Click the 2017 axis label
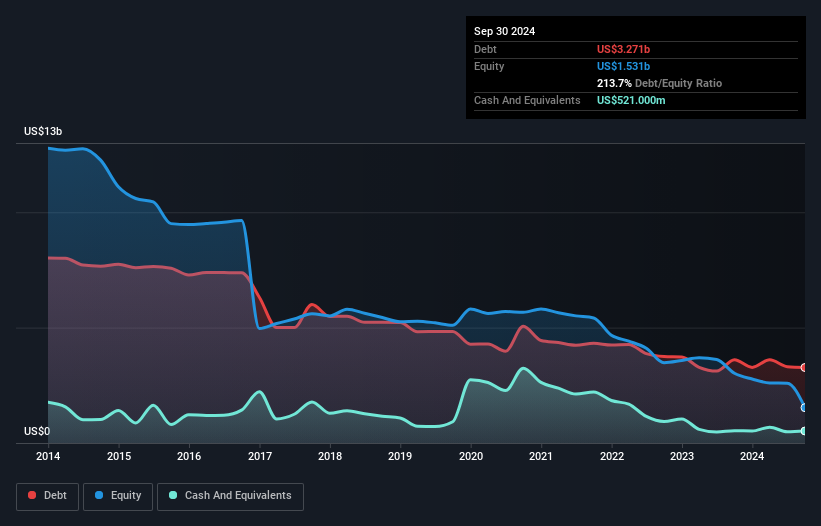The image size is (821, 526). [260, 456]
